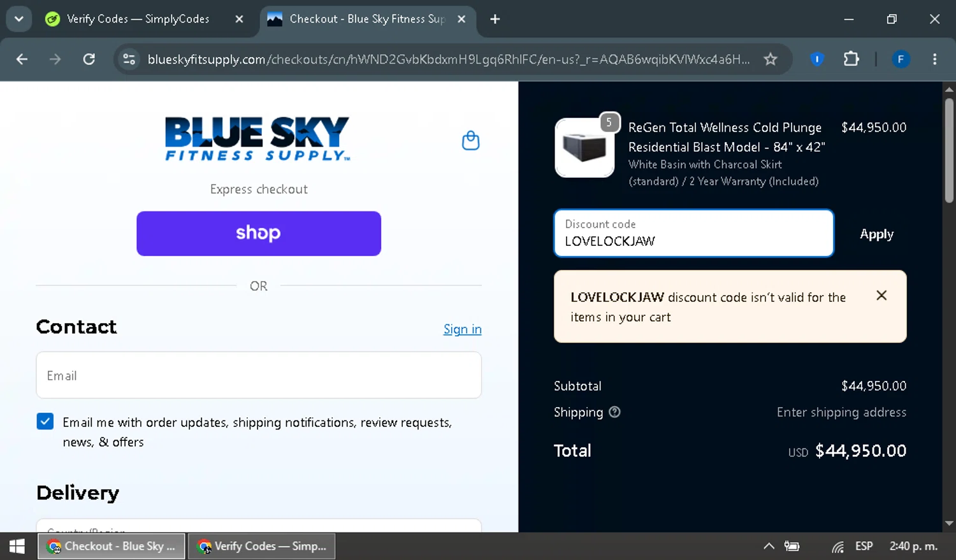The image size is (956, 560).
Task: Apply the LOVELOCKJAW discount code
Action: tap(876, 234)
